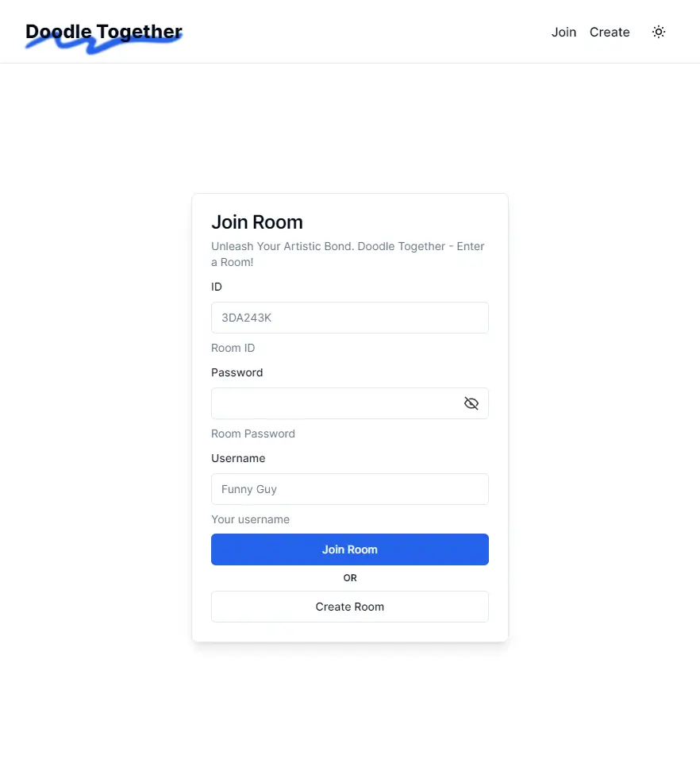Click the Username field label
The image size is (700, 771).
pos(238,458)
